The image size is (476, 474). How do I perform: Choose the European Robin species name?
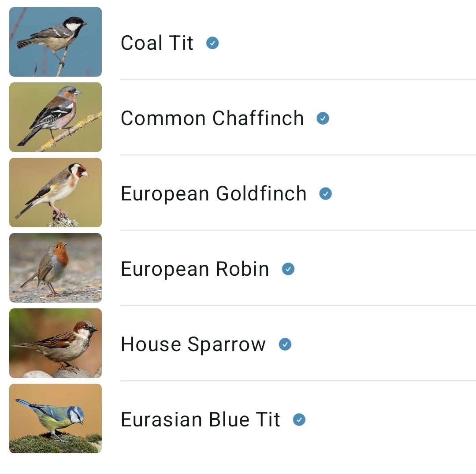click(195, 269)
